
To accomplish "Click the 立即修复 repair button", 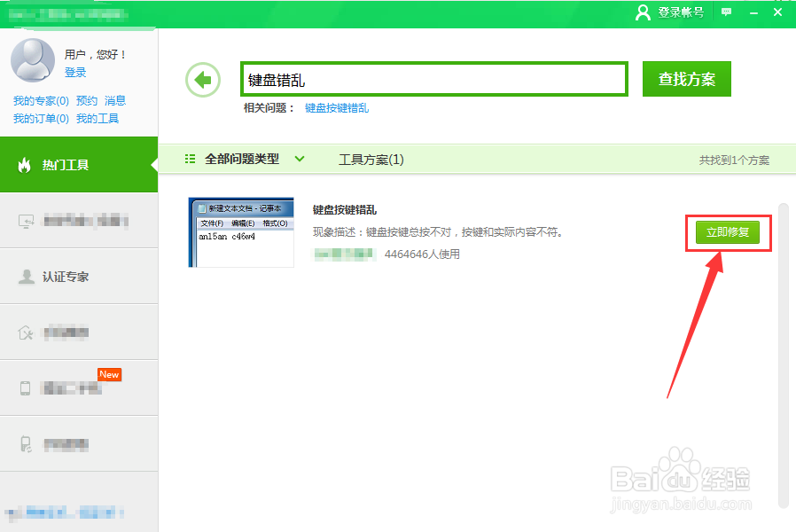I will (728, 233).
